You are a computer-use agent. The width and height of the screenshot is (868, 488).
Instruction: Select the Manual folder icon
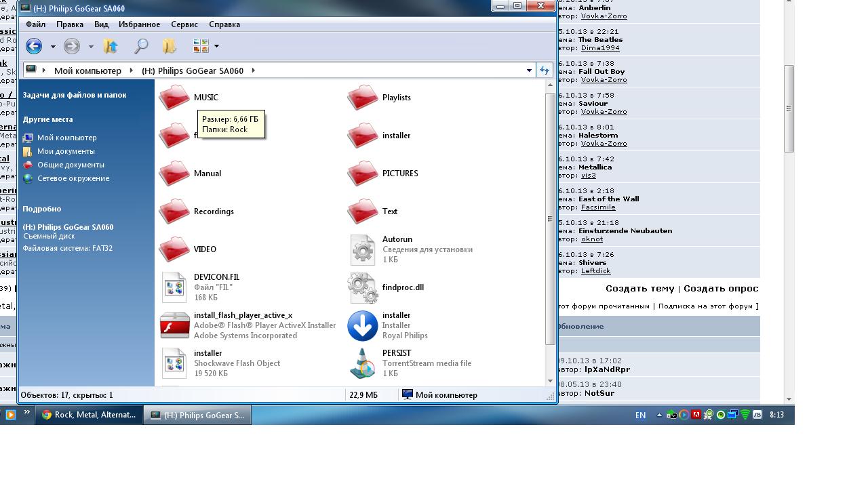tap(174, 174)
